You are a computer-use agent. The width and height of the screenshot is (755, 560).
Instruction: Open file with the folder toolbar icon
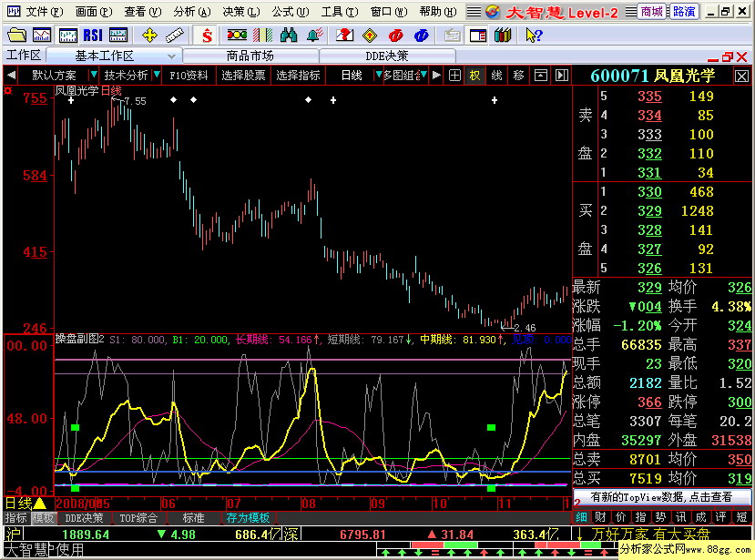pos(17,36)
